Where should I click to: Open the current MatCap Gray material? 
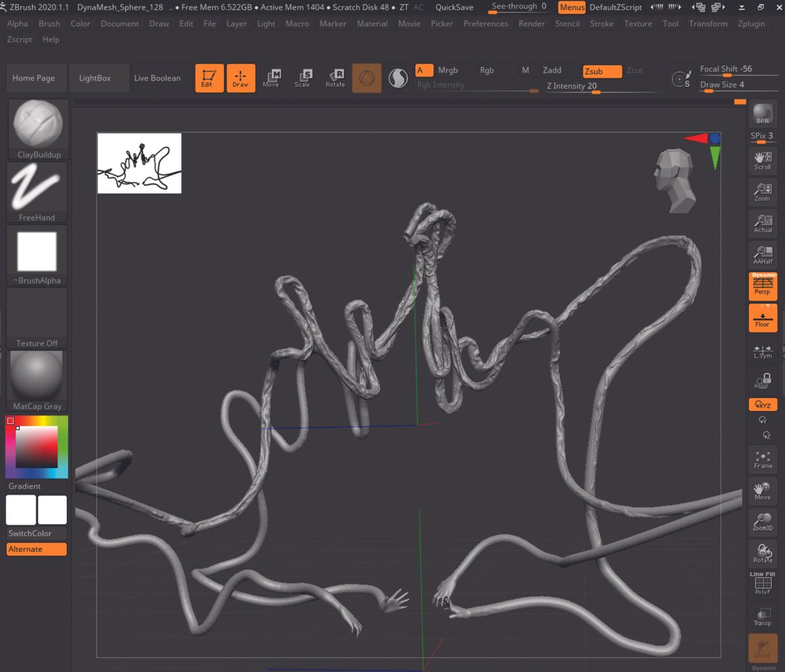click(37, 375)
